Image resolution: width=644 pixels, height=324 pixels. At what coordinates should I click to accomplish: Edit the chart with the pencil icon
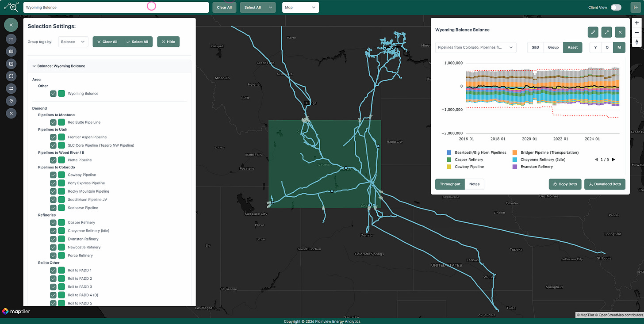[593, 32]
